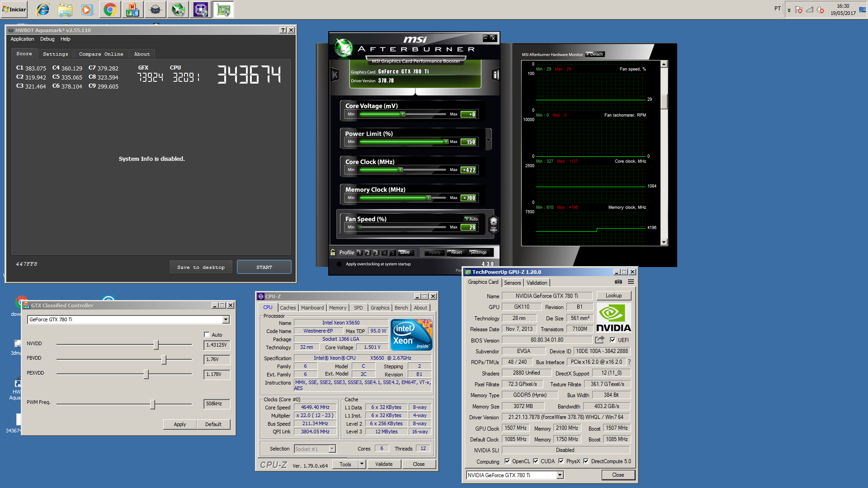
Task: Switch to the Settings tab in Aquamark
Action: (56, 54)
